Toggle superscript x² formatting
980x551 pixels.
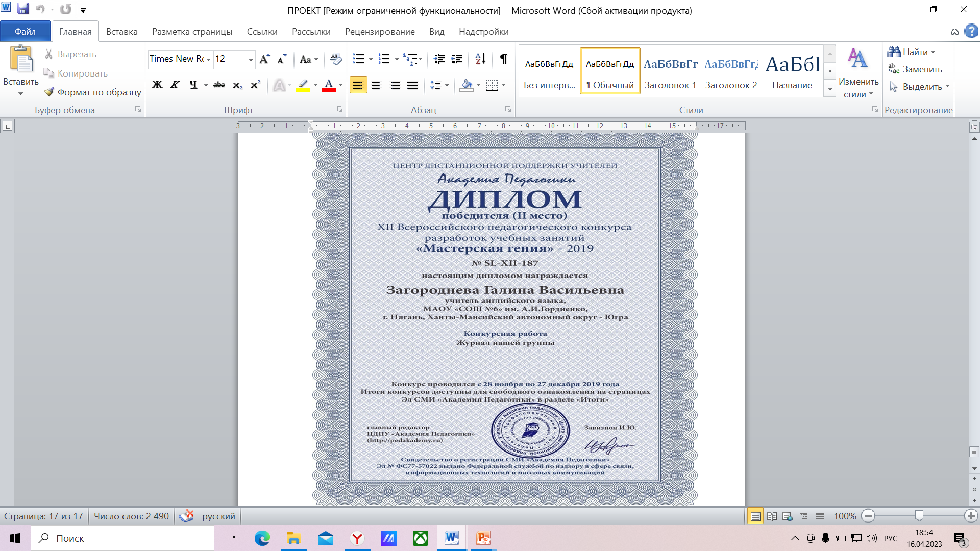coord(255,85)
